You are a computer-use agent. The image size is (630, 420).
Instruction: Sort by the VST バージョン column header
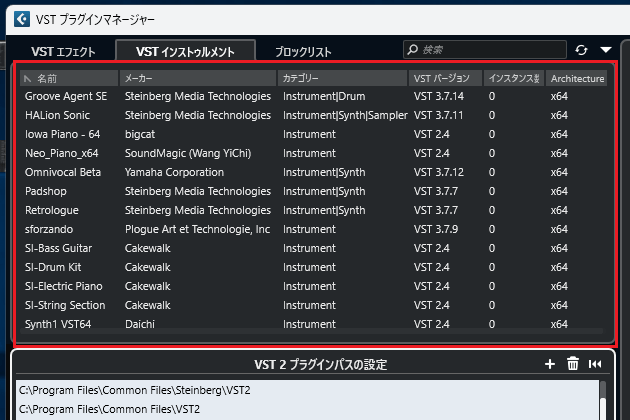tap(444, 78)
